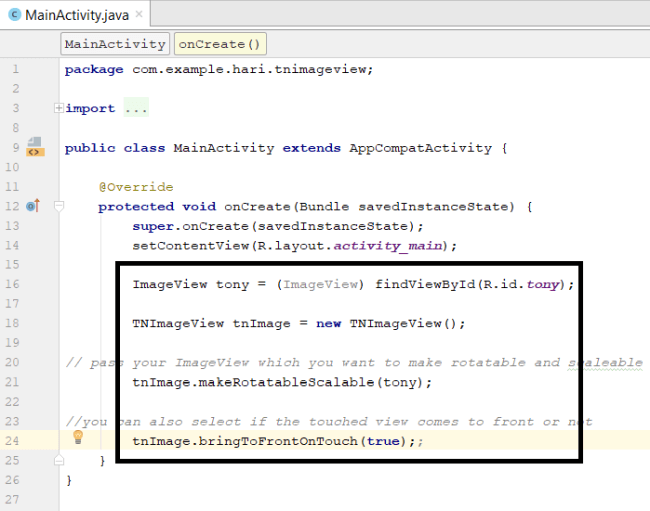Click 'com.example.hari.tnimageview' package name
Viewport: 650px width, 511px height.
249,69
